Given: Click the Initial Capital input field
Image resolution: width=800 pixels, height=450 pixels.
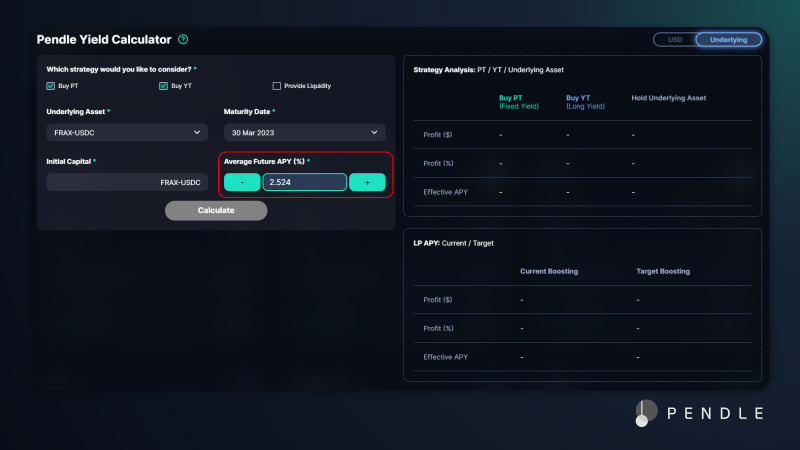Looking at the screenshot, I should (x=126, y=182).
